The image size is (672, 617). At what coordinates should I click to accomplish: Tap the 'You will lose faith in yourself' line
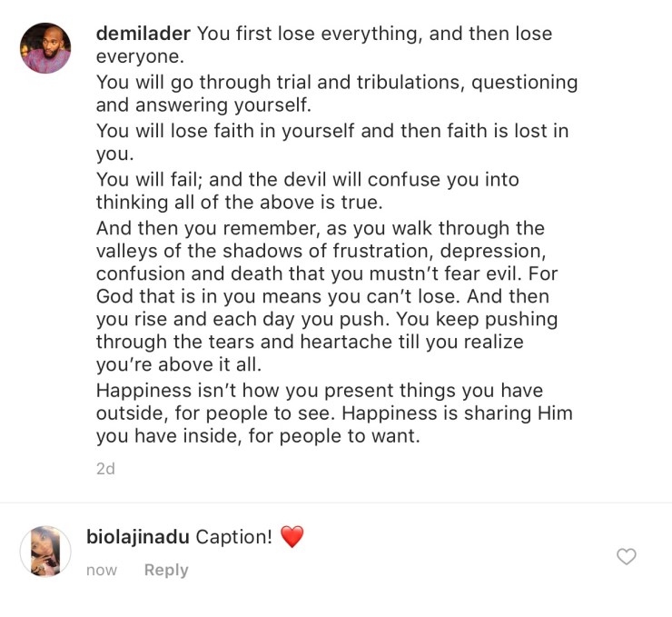coord(331,130)
